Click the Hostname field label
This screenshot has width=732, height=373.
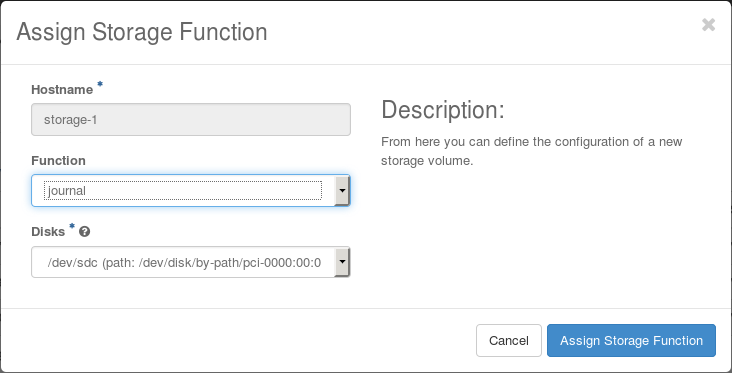(62, 90)
